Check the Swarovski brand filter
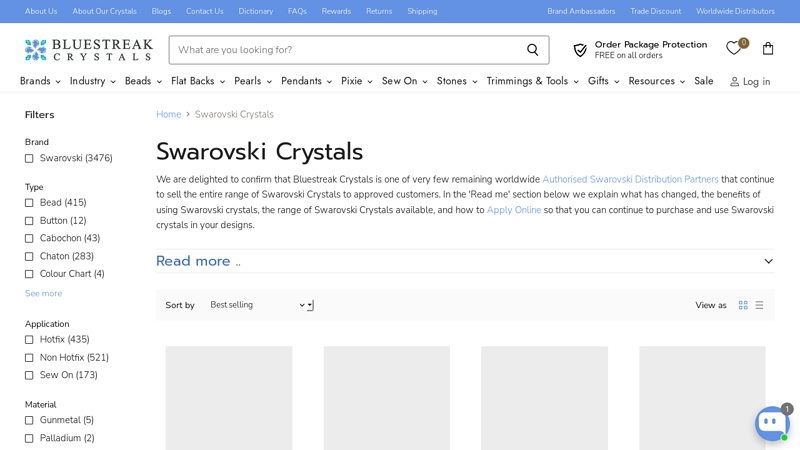The width and height of the screenshot is (800, 450). (29, 159)
